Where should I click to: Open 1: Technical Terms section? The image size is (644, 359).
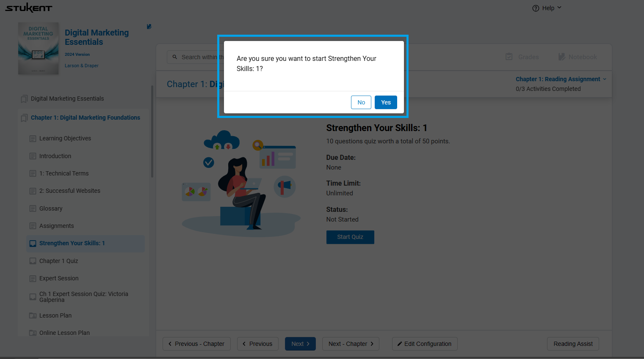coord(64,173)
